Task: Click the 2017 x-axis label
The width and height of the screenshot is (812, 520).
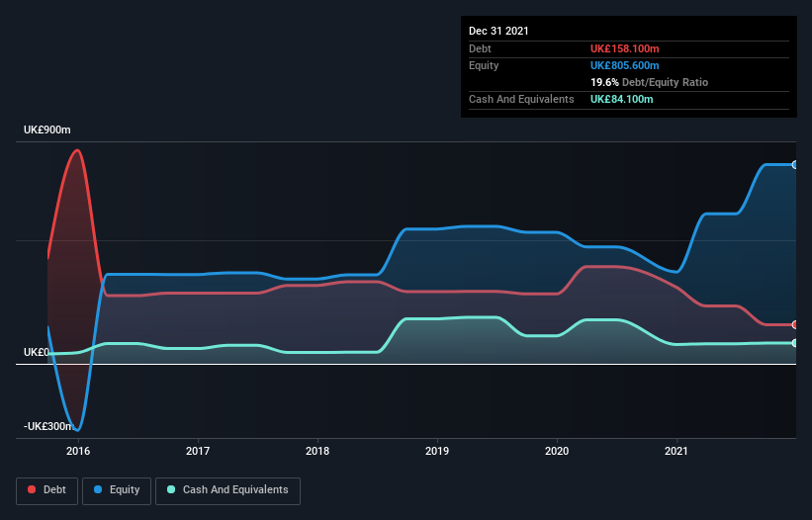Action: pyautogui.click(x=198, y=451)
